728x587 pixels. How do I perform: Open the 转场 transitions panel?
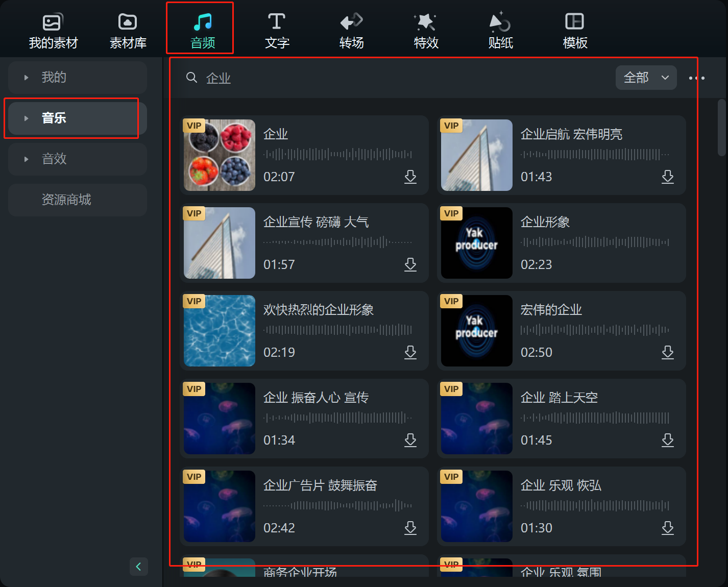351,28
